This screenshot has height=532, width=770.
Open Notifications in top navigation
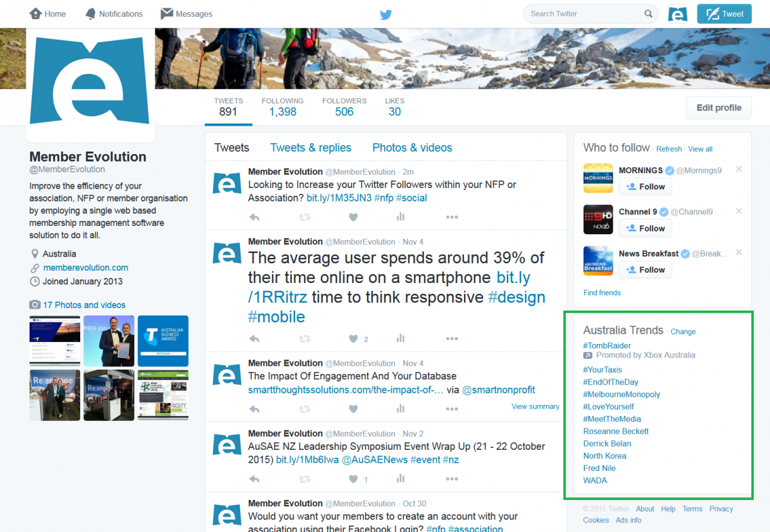tap(114, 13)
